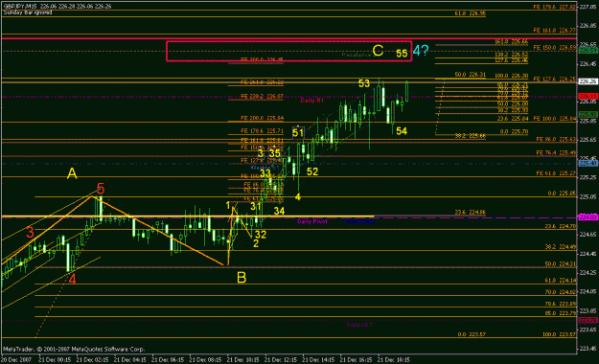The width and height of the screenshot is (599, 364).
Task: Select the yellow wave label B
Action: coord(242,278)
